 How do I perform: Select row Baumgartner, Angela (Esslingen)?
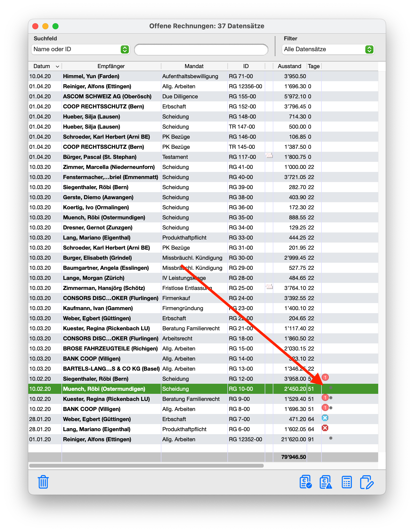203,268
